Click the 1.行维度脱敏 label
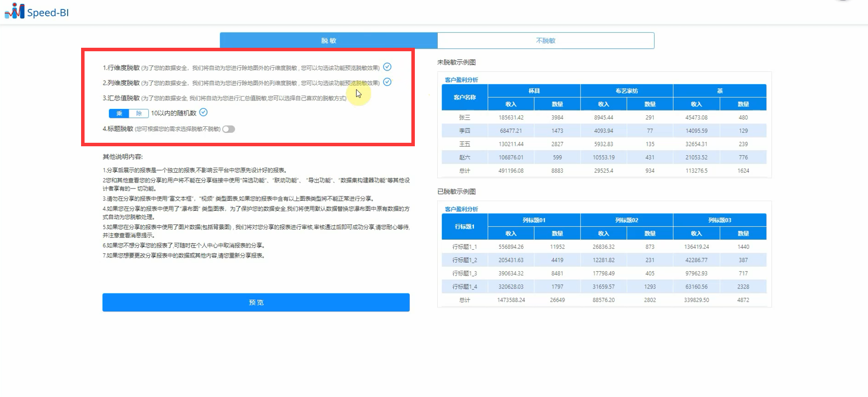This screenshot has width=868, height=397. tap(121, 68)
